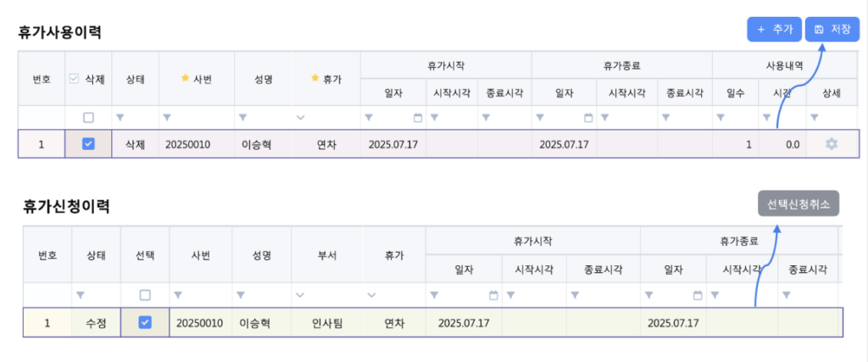
Task: Click the 추가 button
Action: coord(774,30)
